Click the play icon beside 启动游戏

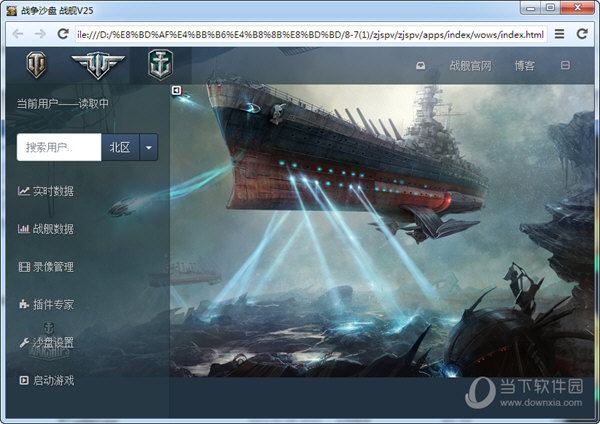pos(24,380)
